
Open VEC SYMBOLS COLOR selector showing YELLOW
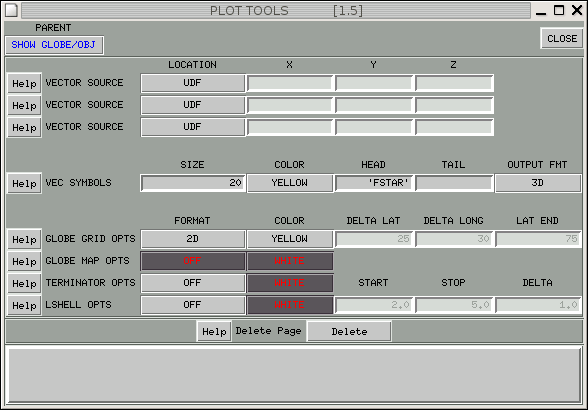point(290,183)
